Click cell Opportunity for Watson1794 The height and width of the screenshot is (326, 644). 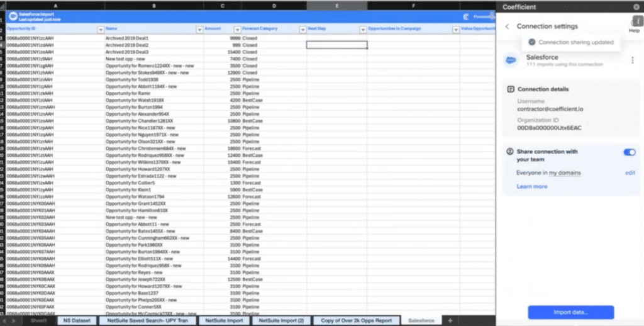[x=154, y=197]
